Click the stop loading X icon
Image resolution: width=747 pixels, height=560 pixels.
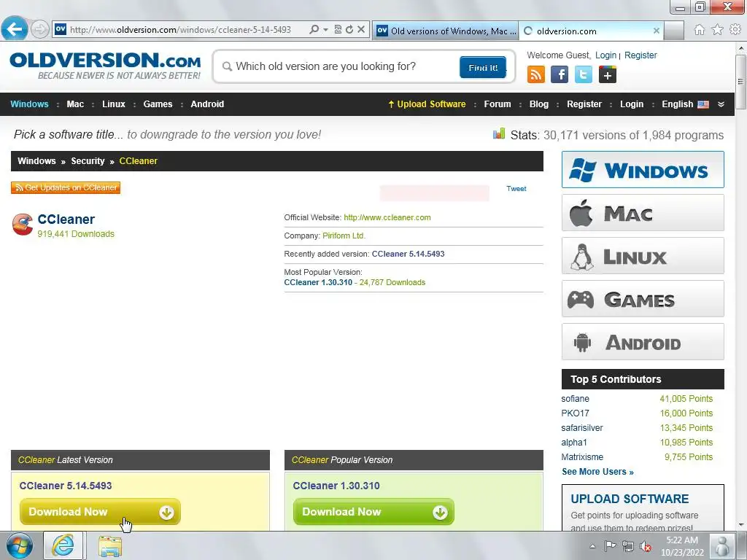click(x=361, y=29)
